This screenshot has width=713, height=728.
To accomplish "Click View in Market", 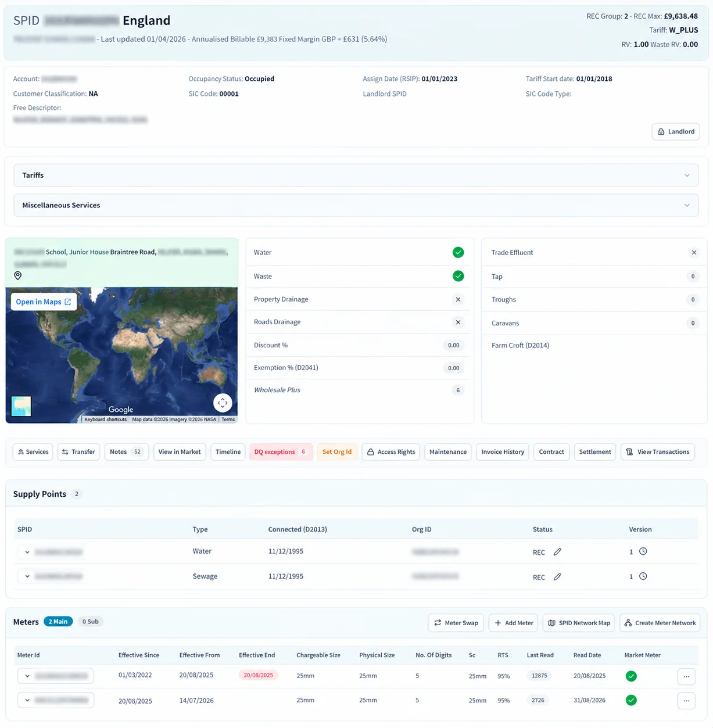I will pos(180,451).
